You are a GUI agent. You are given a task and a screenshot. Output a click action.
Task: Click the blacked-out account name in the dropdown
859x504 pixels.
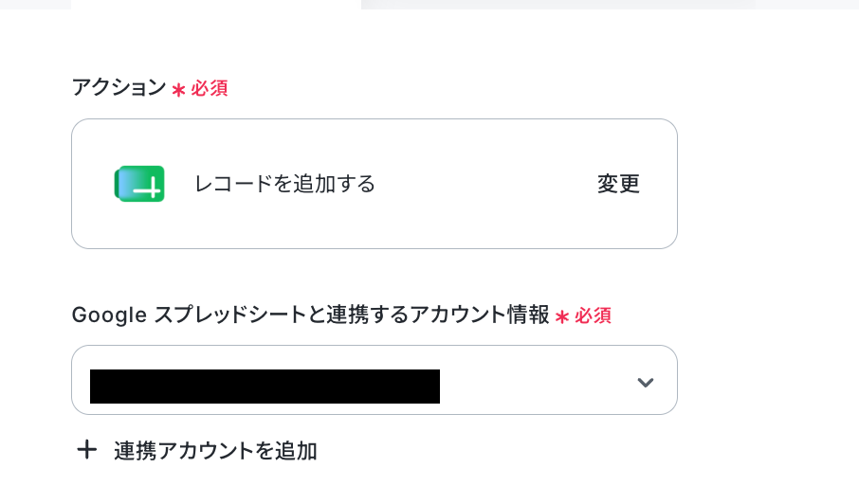tap(265, 387)
